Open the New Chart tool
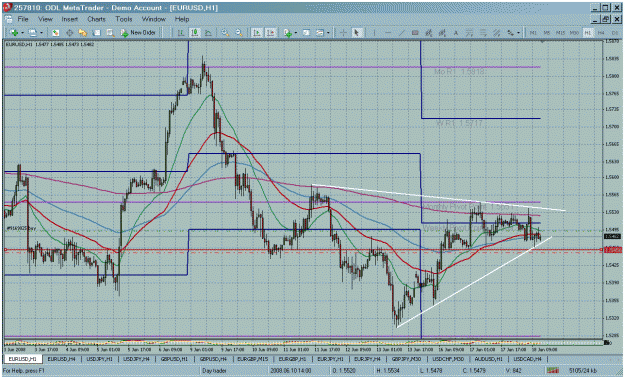This screenshot has width=625, height=377. [14, 33]
